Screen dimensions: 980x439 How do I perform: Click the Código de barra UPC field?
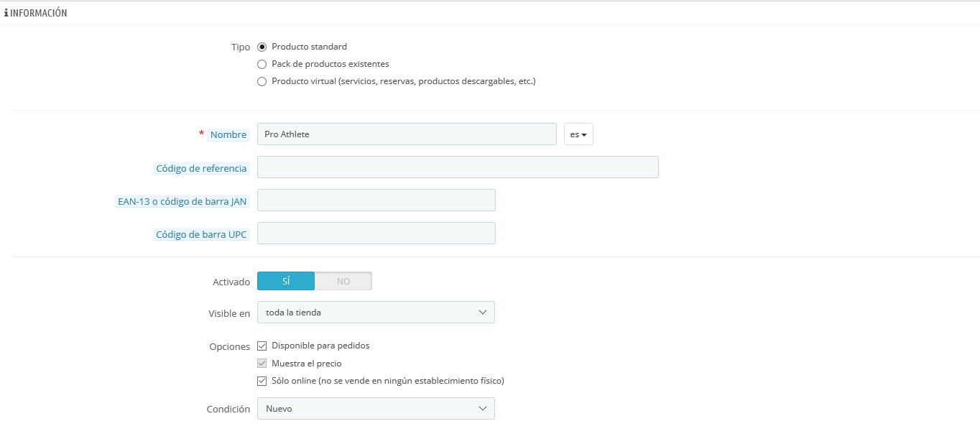point(376,234)
